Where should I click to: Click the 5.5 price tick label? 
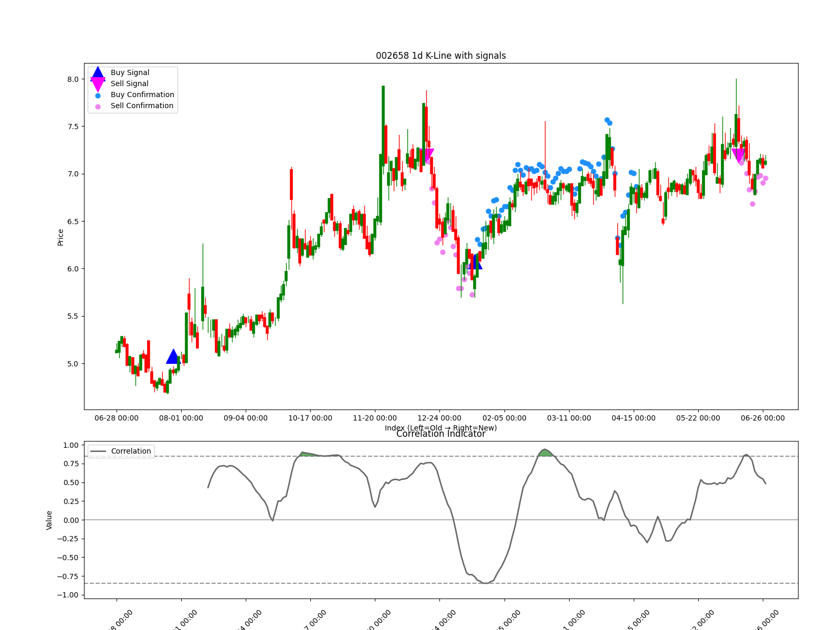coord(72,316)
